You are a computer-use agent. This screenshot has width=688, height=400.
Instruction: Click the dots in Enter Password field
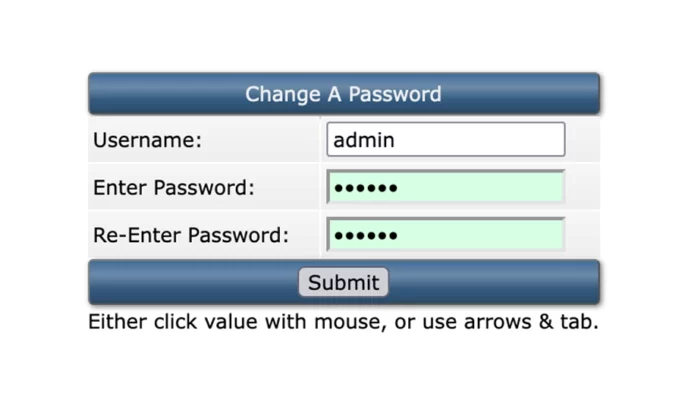click(365, 188)
